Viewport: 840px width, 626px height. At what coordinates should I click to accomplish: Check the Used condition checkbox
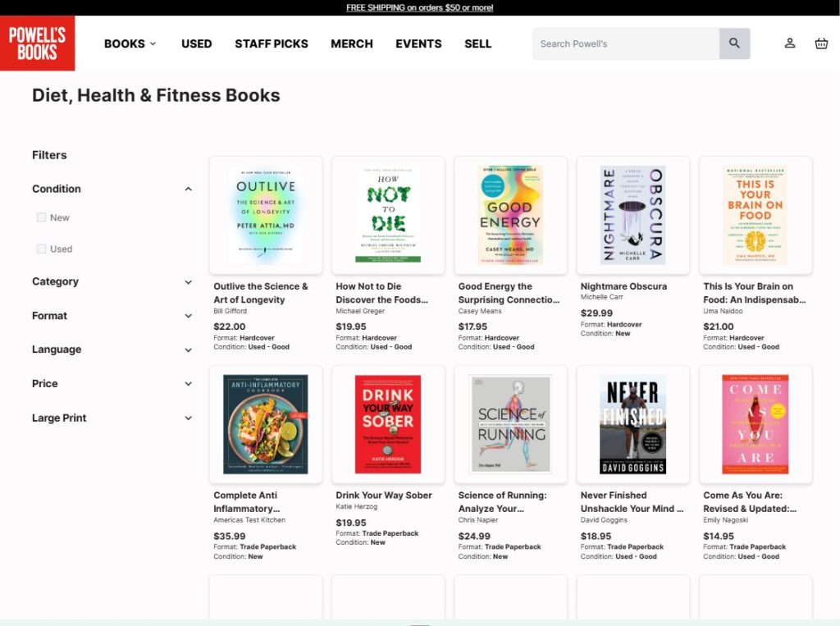tap(41, 249)
